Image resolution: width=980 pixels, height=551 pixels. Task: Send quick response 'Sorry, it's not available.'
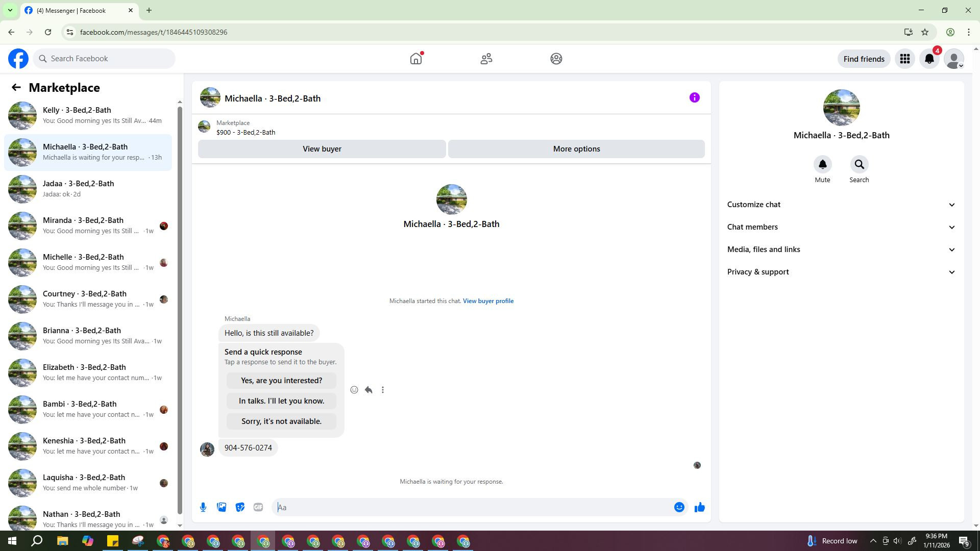point(281,421)
